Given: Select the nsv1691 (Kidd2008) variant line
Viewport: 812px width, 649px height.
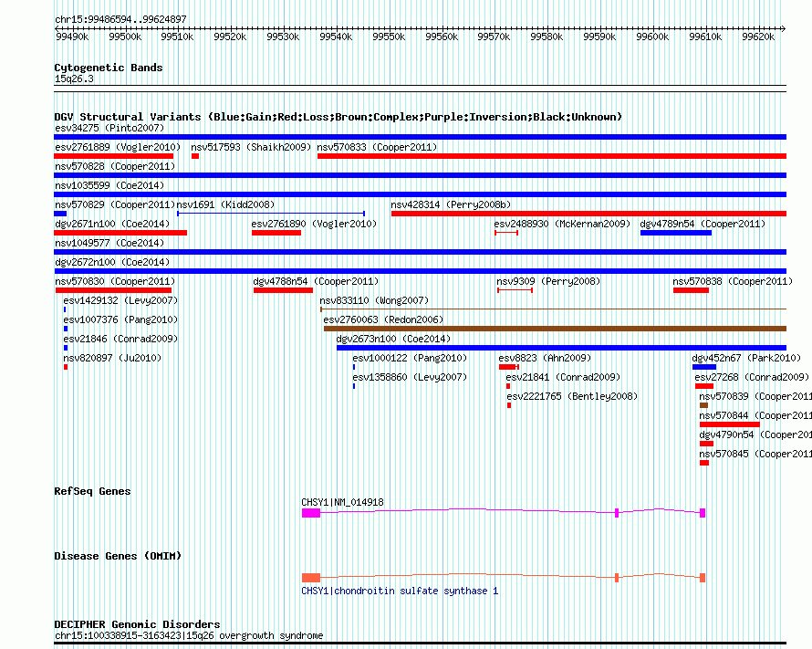Looking at the screenshot, I should click(x=270, y=214).
